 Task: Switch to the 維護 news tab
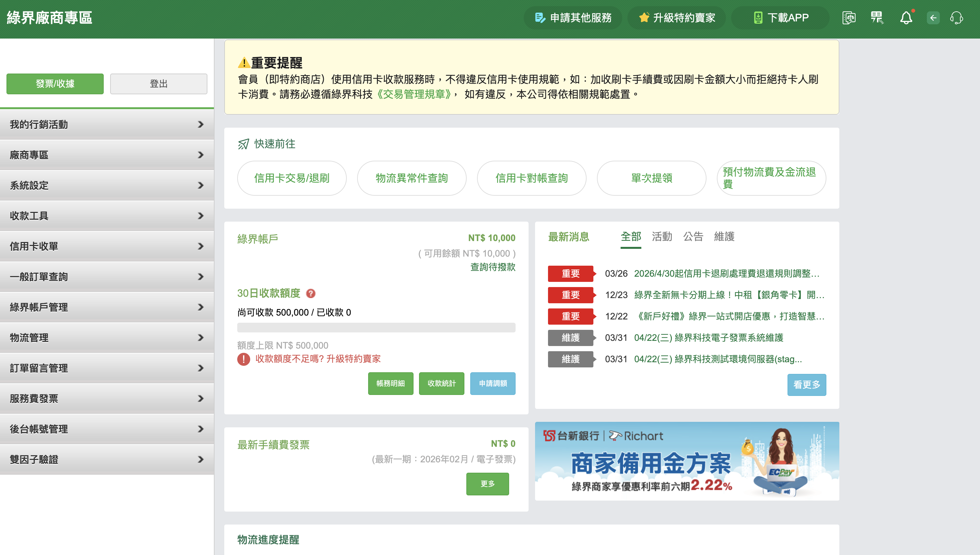tap(724, 237)
